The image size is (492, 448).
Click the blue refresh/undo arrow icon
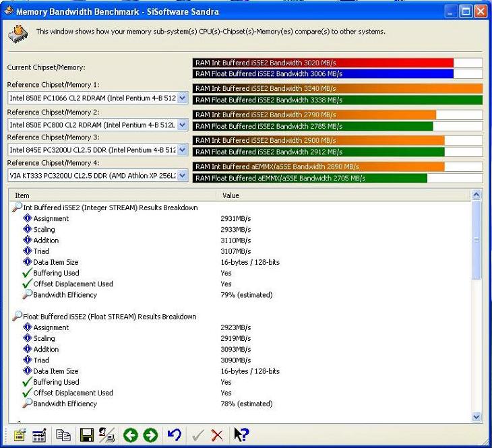coord(174,435)
